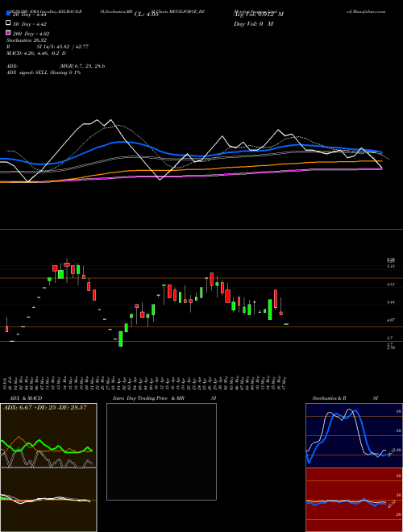This screenshot has height=532, width=403.
Task: Click the blue 20 Day EMA legend swatch
Action: pos(8,14)
